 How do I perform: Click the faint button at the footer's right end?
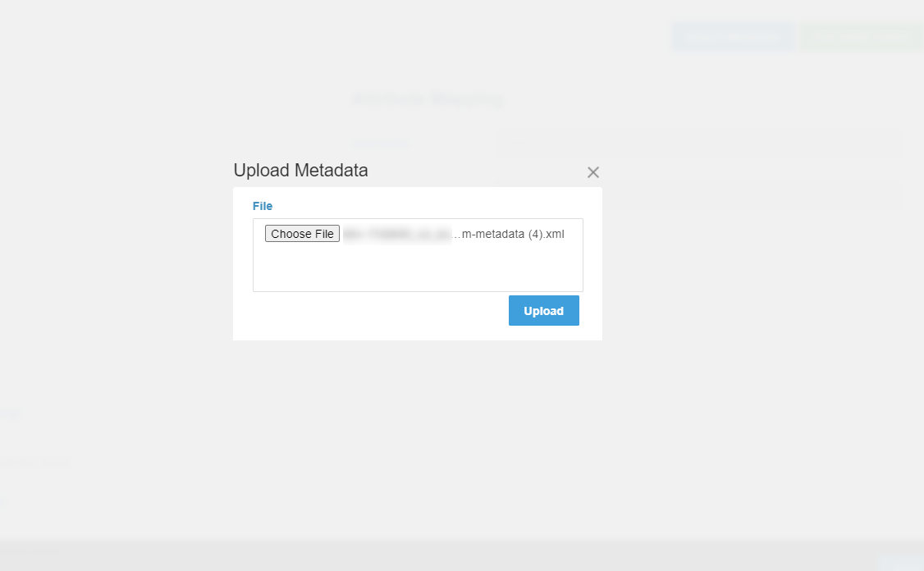pos(899,563)
